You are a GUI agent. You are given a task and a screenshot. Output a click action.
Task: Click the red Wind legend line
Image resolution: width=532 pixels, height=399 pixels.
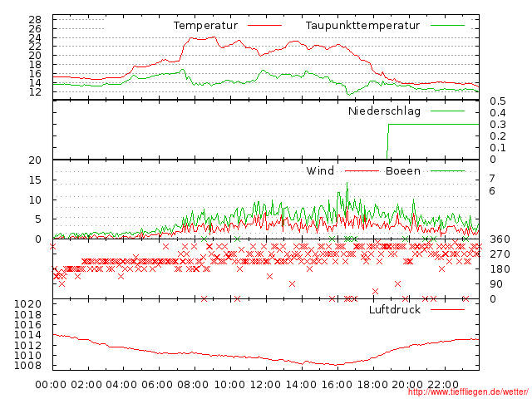tap(362, 171)
